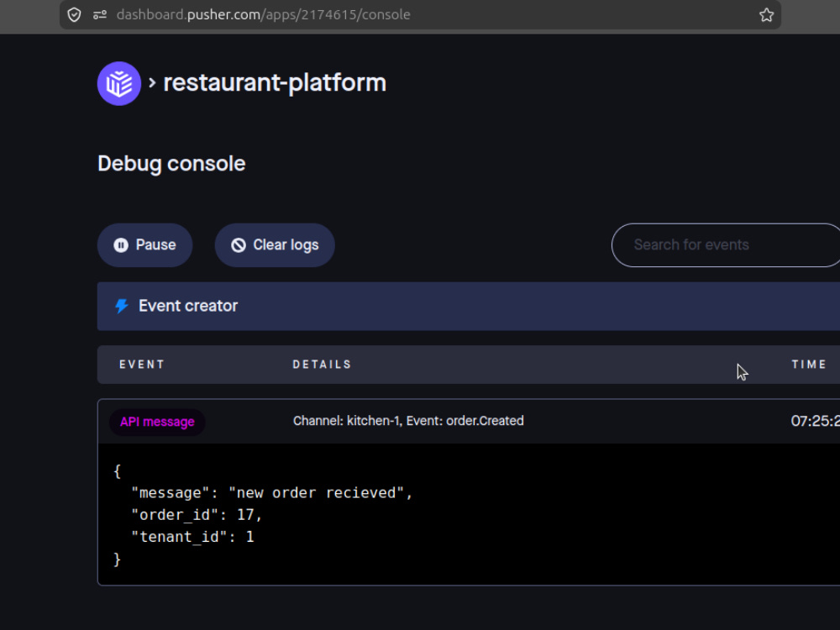The image size is (840, 630).
Task: Click the DETAILS column header
Action: pyautogui.click(x=322, y=365)
